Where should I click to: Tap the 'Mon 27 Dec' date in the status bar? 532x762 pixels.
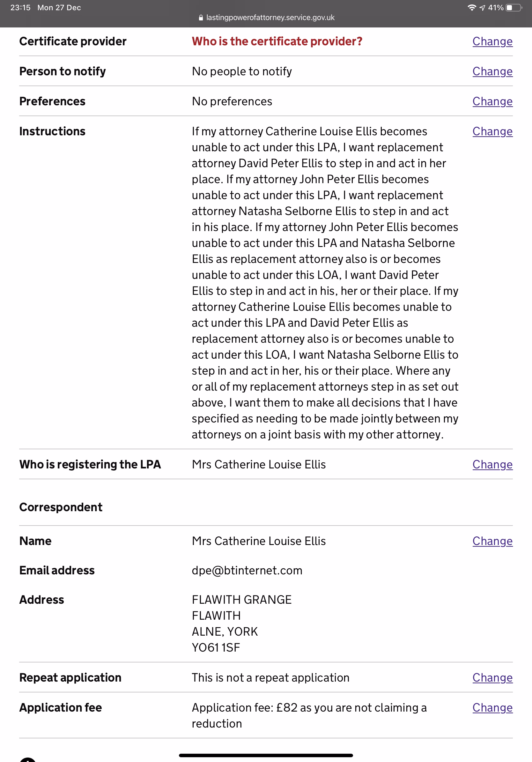(x=59, y=8)
